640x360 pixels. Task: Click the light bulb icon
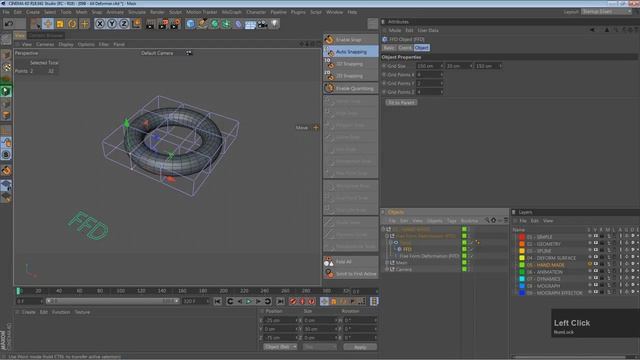(x=275, y=24)
